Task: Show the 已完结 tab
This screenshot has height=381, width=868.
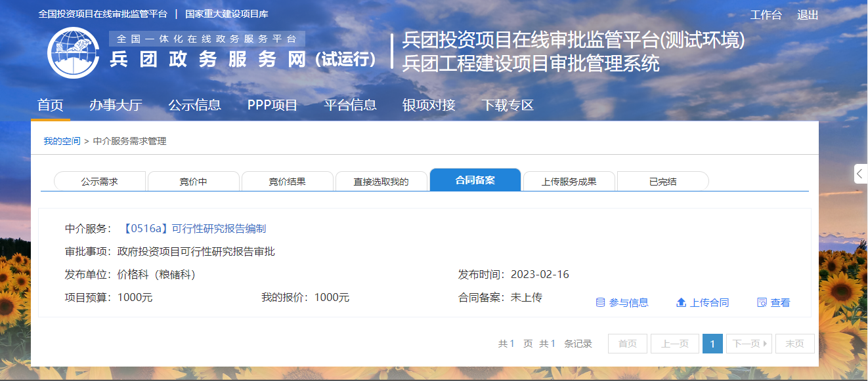Action: pyautogui.click(x=662, y=182)
